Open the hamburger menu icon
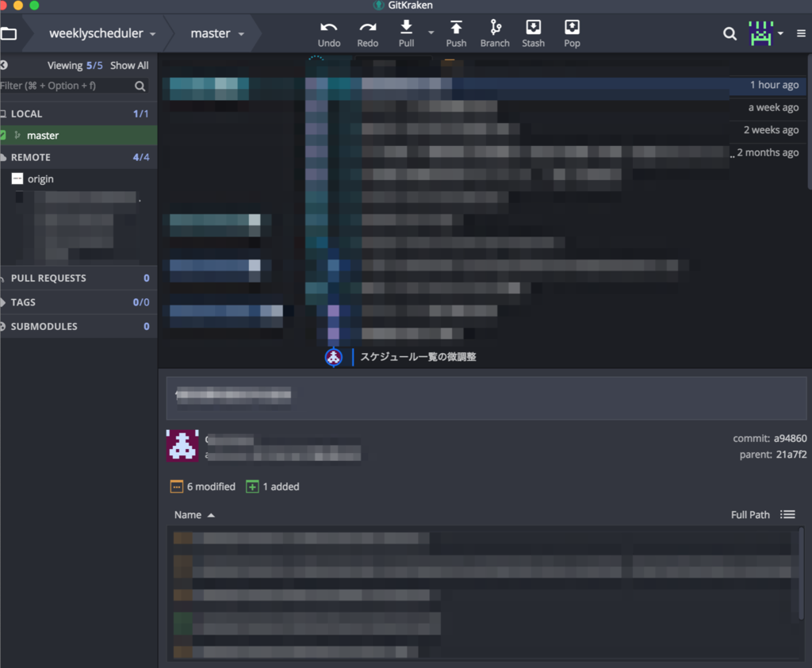The height and width of the screenshot is (668, 812). click(x=801, y=33)
